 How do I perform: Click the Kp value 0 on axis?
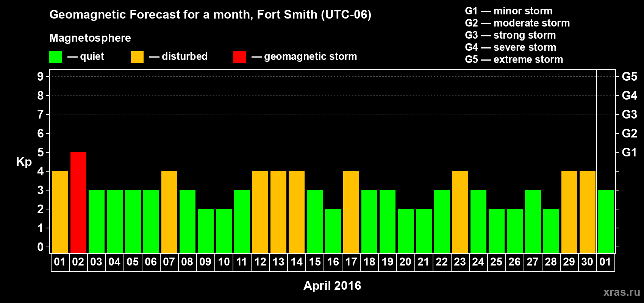[41, 247]
